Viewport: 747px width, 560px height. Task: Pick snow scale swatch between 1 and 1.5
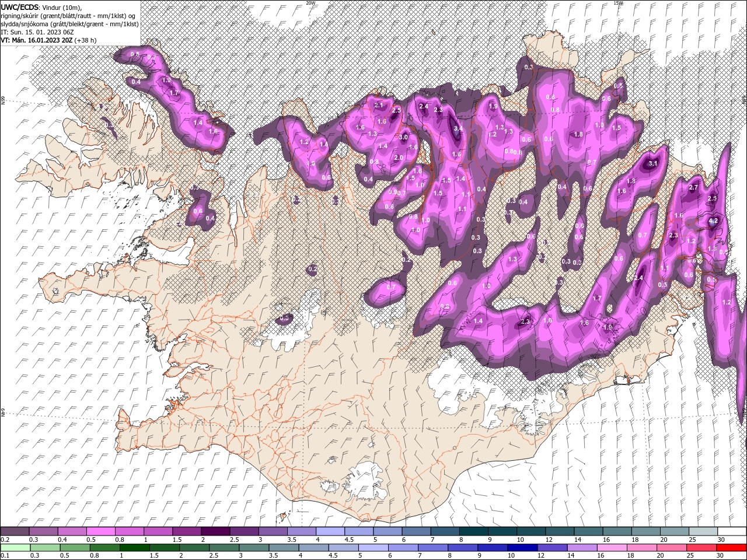coord(158,531)
